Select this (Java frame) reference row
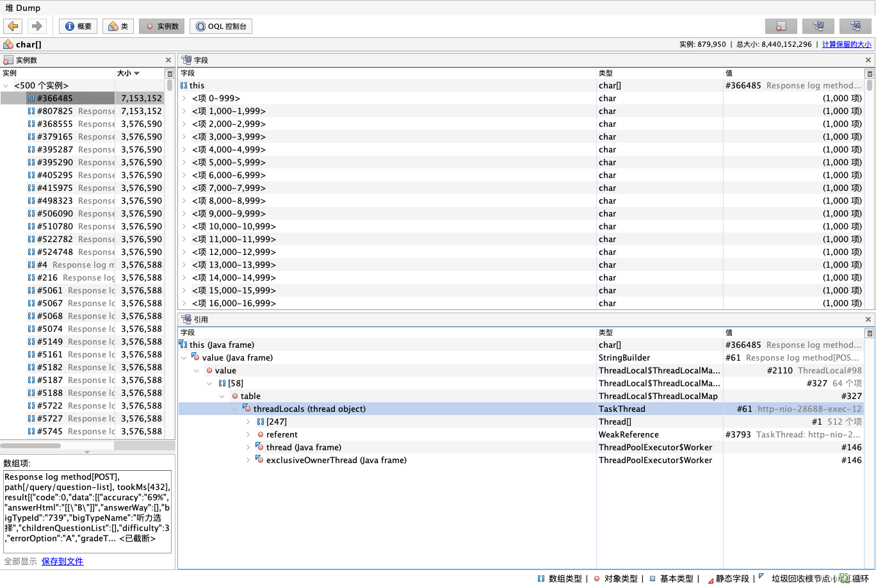 pyautogui.click(x=521, y=345)
